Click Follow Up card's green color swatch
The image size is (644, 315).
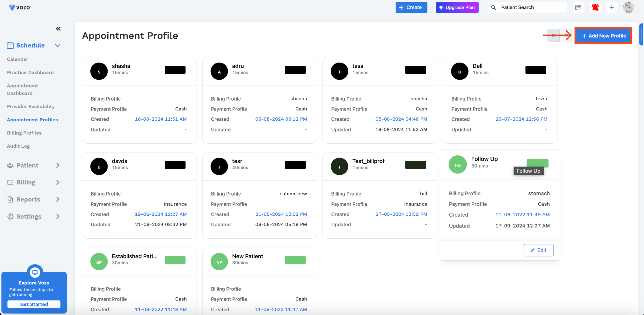click(537, 163)
